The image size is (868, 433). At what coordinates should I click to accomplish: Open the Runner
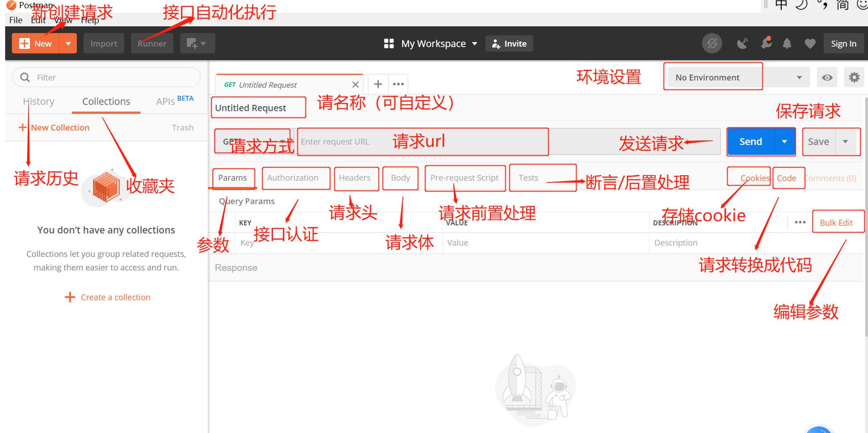152,44
